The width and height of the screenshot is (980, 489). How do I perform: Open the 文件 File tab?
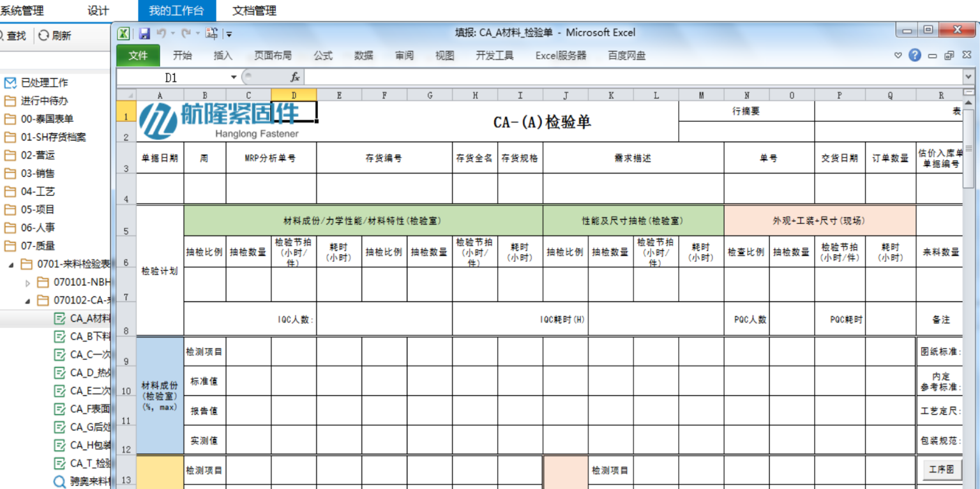click(x=138, y=56)
